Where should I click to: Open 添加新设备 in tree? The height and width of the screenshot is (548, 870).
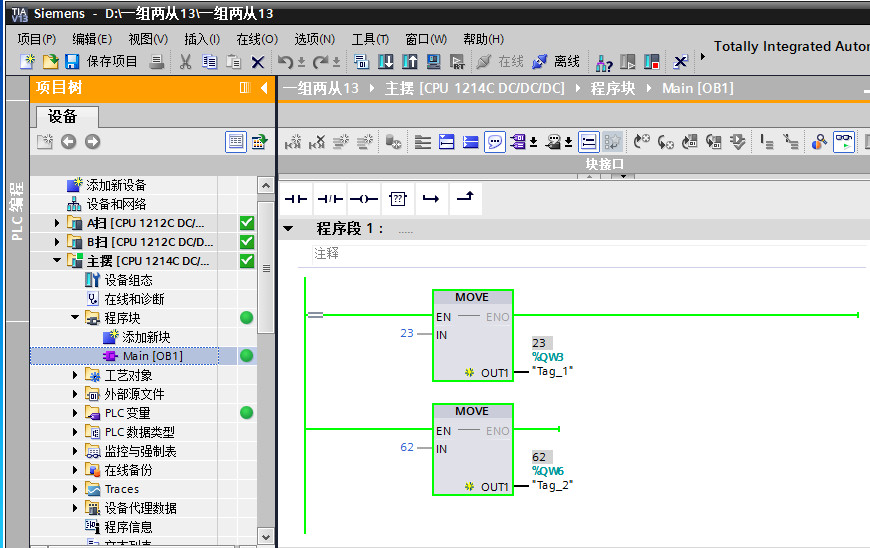[x=116, y=185]
